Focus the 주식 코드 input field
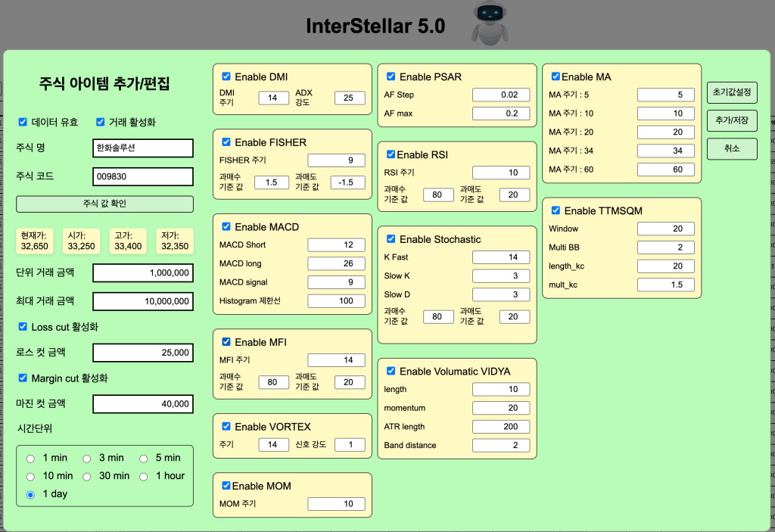Viewport: 775px width, 532px height. [142, 177]
